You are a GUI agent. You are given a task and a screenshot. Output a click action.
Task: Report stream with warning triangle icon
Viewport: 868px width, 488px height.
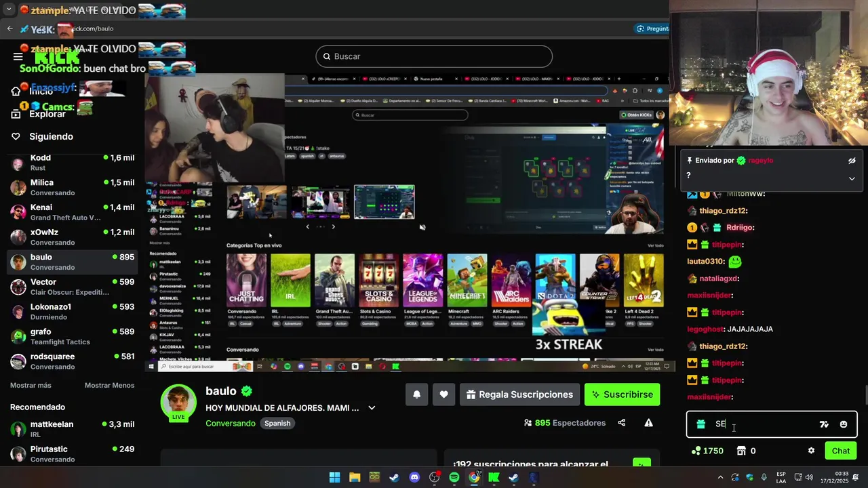click(x=648, y=423)
